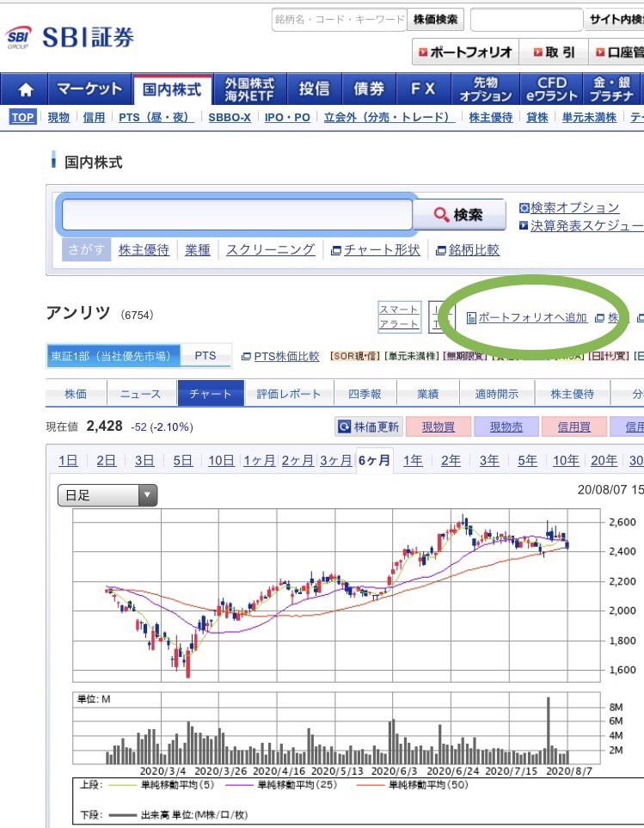Focus the 銘柄名・コード・キーワード input field
The image size is (644, 828).
point(339,20)
